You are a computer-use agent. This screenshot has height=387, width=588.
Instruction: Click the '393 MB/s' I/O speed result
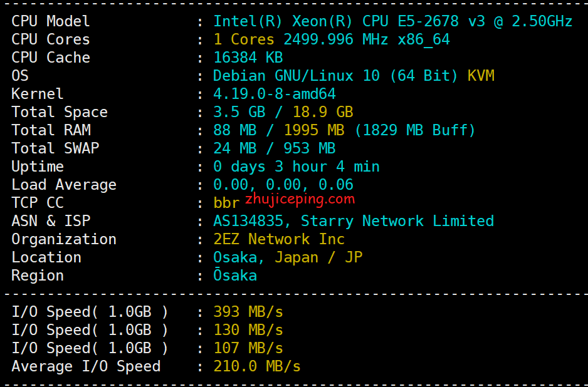pyautogui.click(x=248, y=312)
